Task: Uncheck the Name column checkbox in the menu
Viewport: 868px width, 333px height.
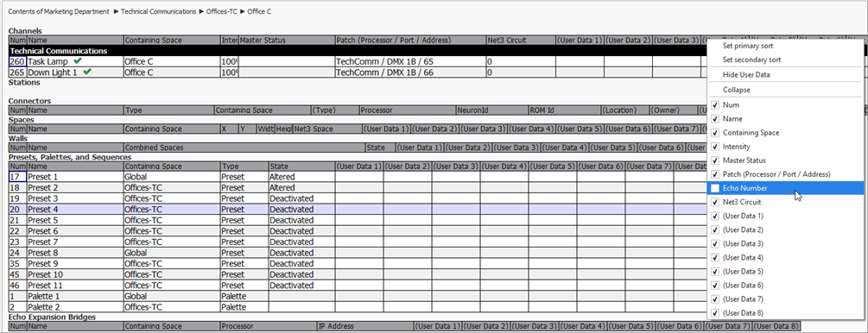Action: 715,119
